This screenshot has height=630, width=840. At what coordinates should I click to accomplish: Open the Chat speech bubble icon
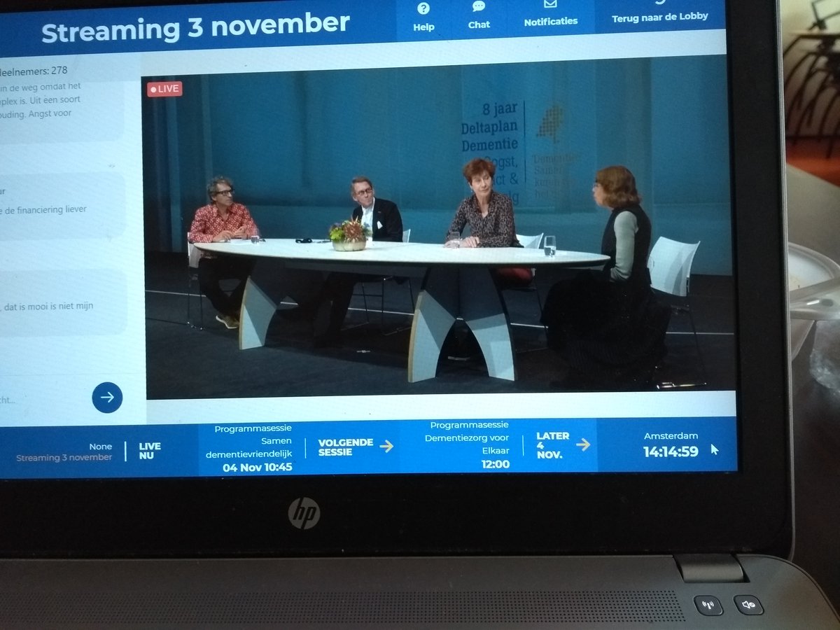point(478,6)
